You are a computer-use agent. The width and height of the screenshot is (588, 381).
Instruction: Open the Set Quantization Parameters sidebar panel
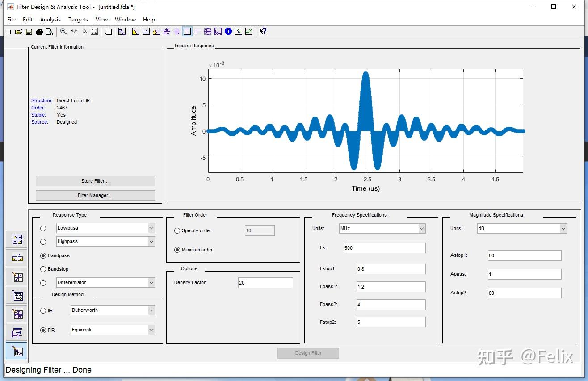(x=17, y=277)
